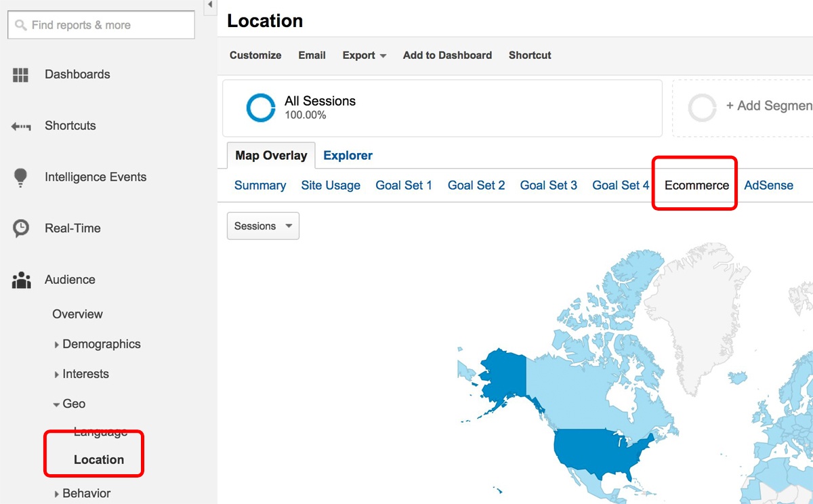This screenshot has width=813, height=504.
Task: Click the Add Segment circle icon
Action: tap(703, 107)
